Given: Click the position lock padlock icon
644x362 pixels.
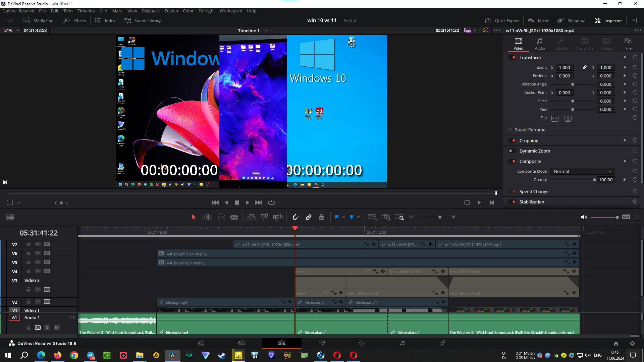Looking at the screenshot, I should click(x=322, y=217).
